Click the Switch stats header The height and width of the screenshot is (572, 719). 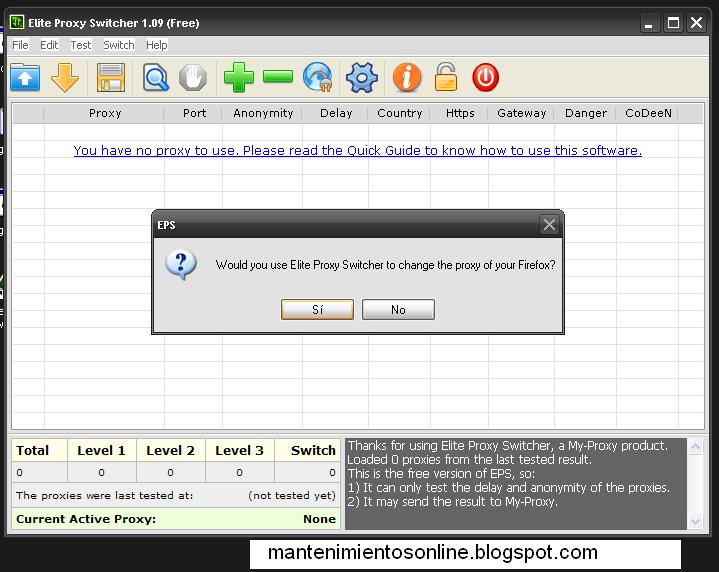point(307,450)
